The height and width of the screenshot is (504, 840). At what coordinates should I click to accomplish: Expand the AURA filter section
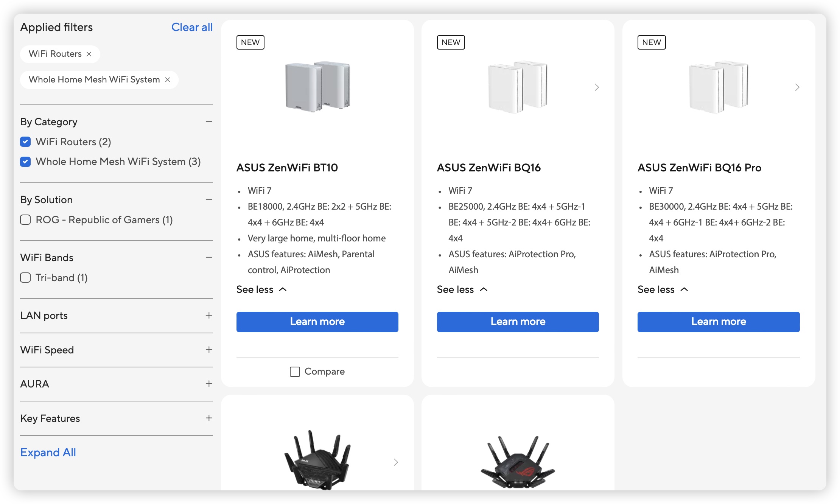click(x=209, y=384)
